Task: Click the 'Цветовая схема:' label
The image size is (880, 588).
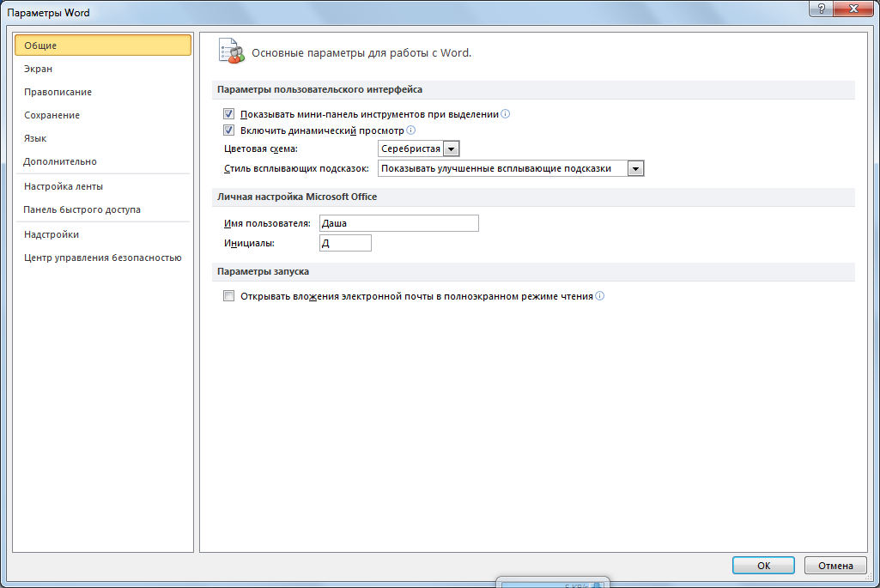Action: 261,149
